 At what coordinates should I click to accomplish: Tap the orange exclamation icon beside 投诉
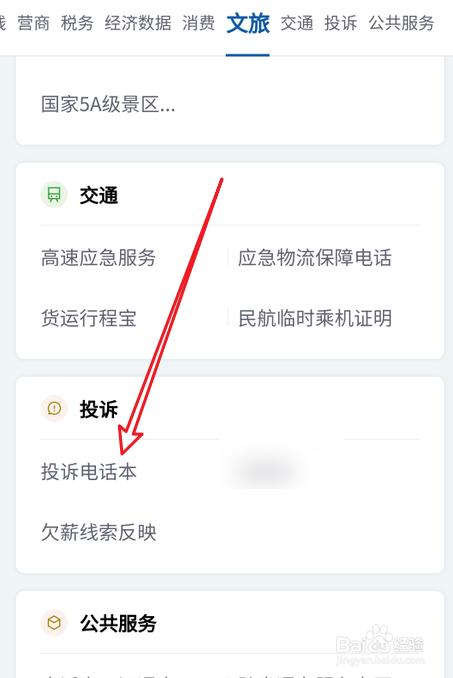[x=54, y=408]
